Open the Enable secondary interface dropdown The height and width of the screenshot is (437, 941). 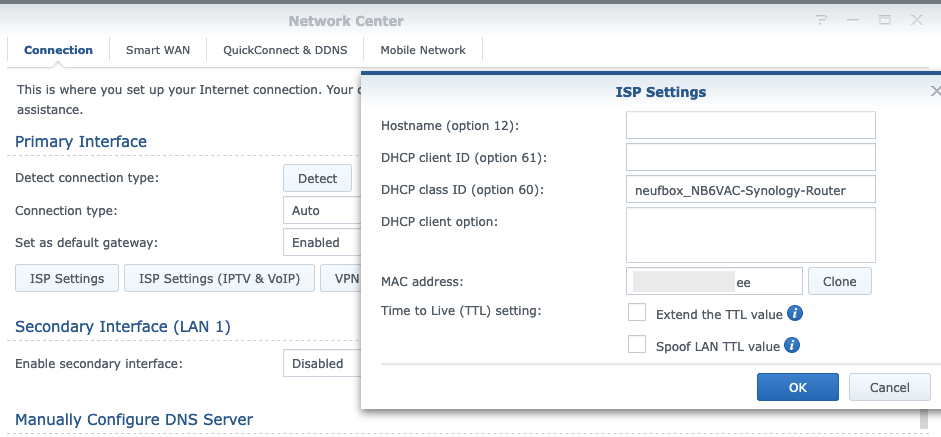pos(322,364)
